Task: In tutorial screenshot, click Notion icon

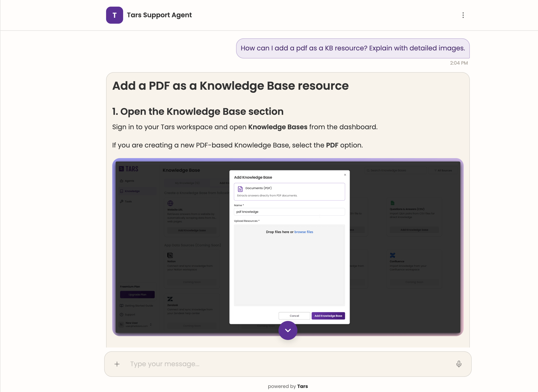Action: (x=170, y=255)
